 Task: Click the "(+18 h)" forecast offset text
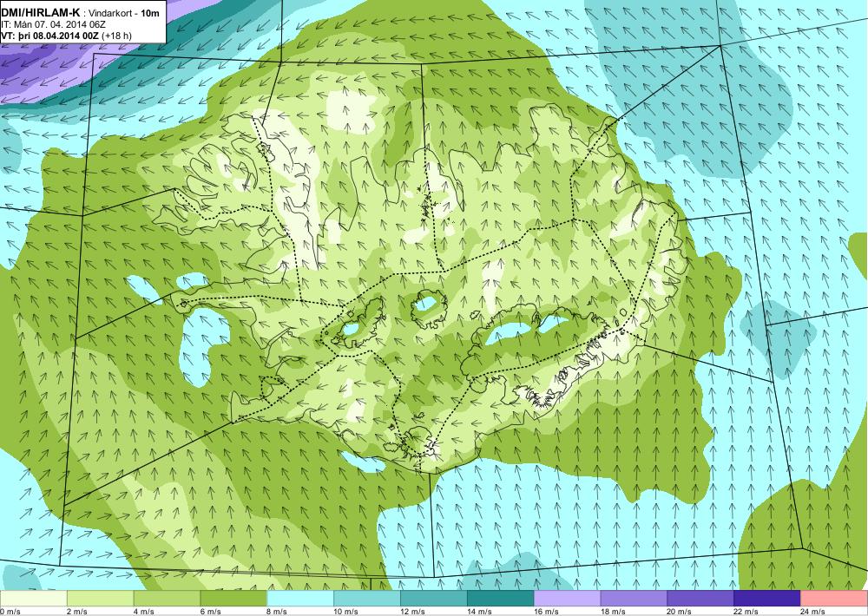(x=117, y=36)
